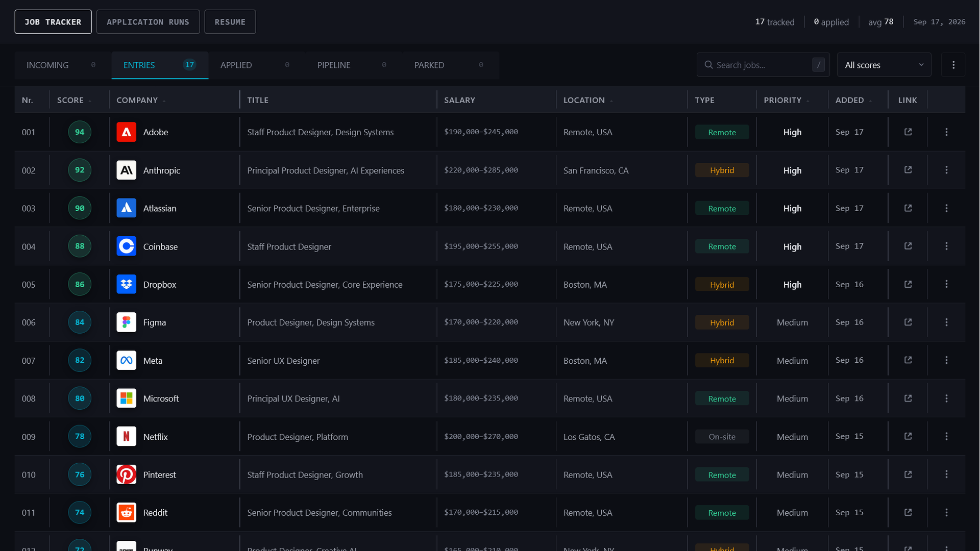
Task: Open row actions menu for Anthropic
Action: [946, 170]
